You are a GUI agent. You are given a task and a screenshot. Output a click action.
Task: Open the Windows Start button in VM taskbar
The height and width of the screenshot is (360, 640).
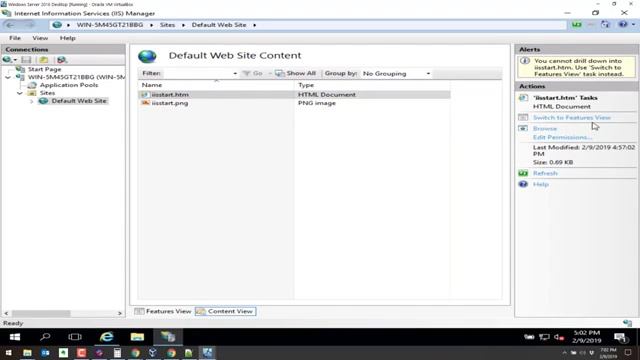pos(15,337)
